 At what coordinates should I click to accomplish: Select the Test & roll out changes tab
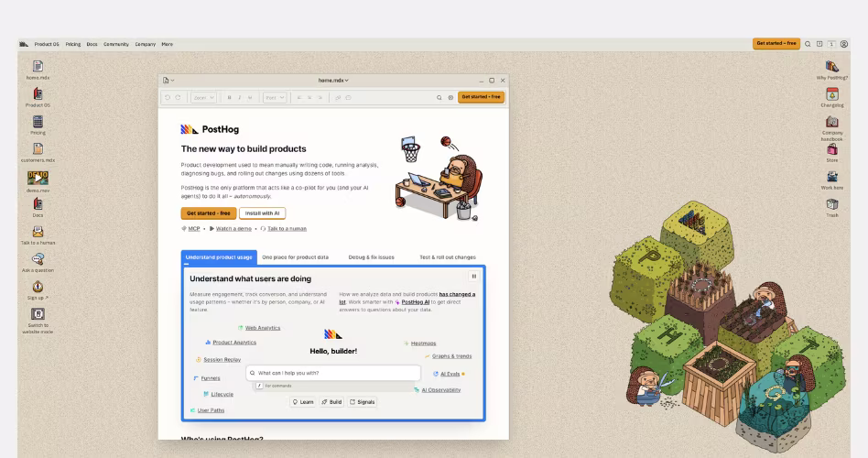448,257
